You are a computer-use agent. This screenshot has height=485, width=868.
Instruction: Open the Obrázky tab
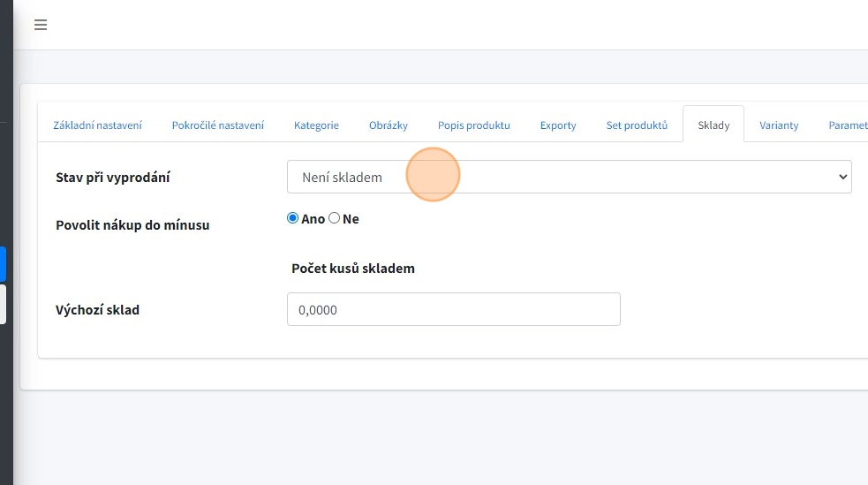click(x=389, y=125)
